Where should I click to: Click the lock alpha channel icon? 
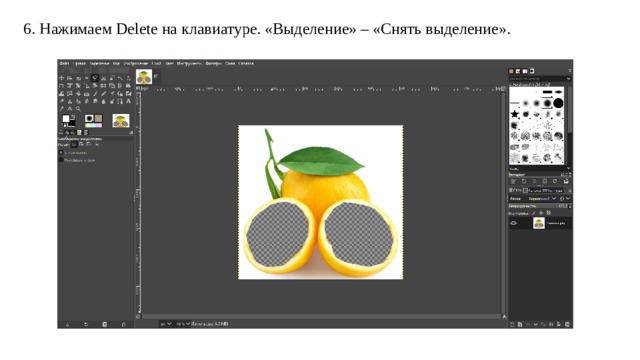pyautogui.click(x=549, y=213)
